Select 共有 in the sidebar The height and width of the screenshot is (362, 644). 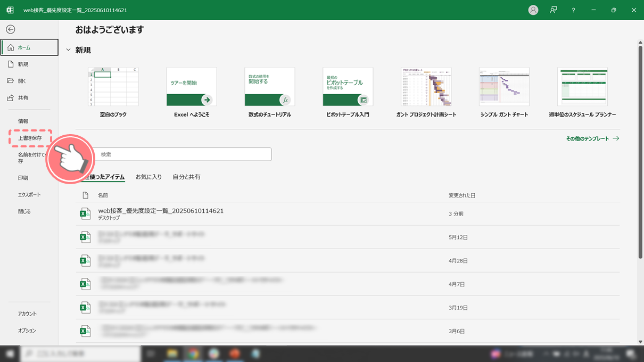(29, 98)
